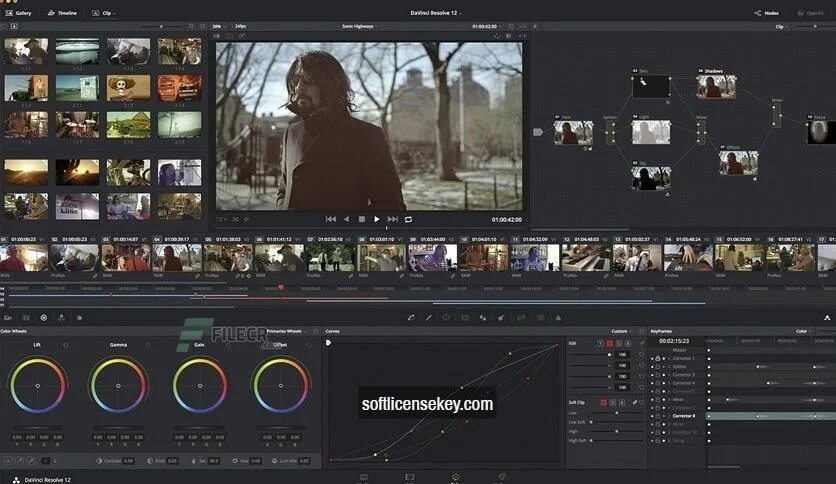Toggle loop playback
Viewport: 836px width, 484px height.
tap(408, 219)
